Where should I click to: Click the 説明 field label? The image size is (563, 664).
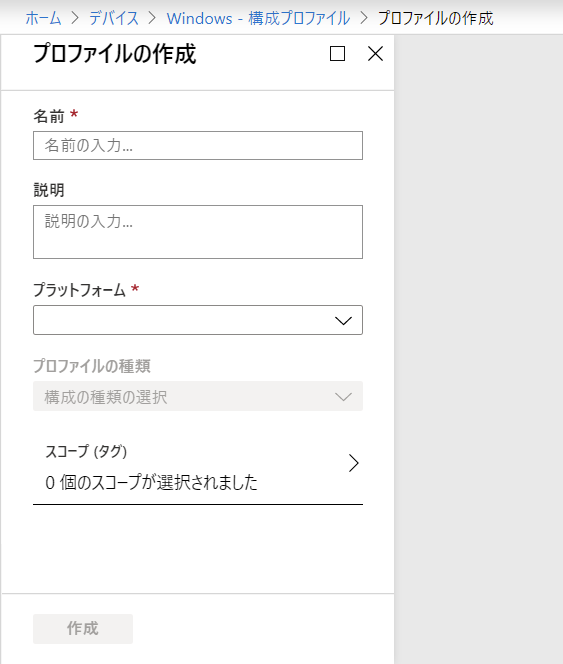coord(49,190)
